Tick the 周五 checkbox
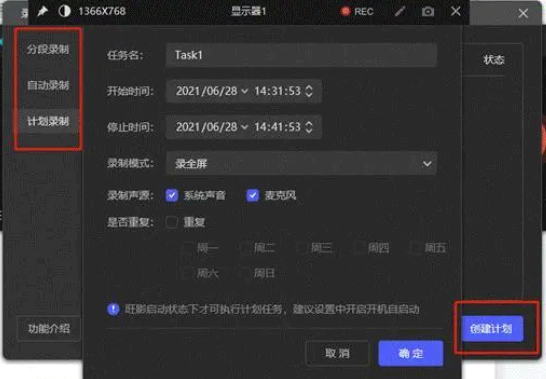Viewport: 546px width, 379px height. click(415, 248)
